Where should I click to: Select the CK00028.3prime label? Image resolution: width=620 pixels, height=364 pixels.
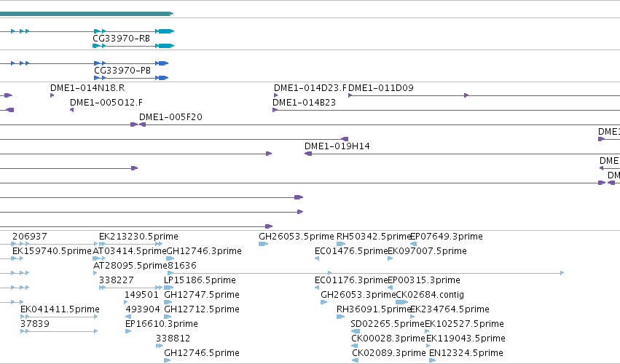click(388, 339)
